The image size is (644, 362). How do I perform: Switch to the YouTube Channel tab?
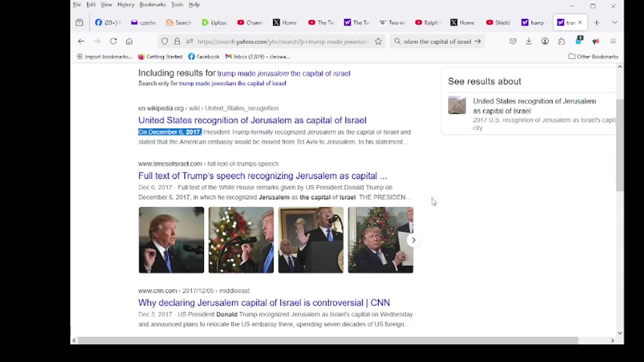click(250, 23)
